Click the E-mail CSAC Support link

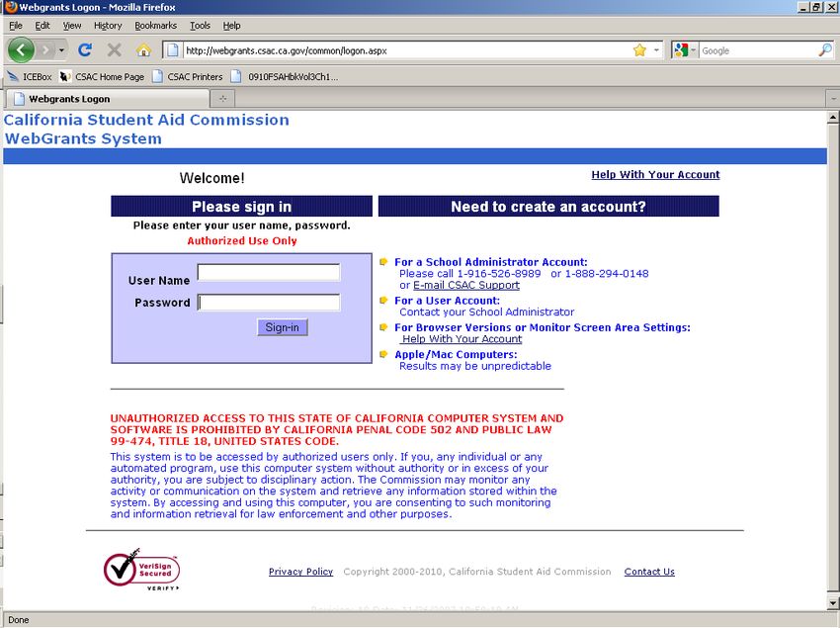point(466,285)
